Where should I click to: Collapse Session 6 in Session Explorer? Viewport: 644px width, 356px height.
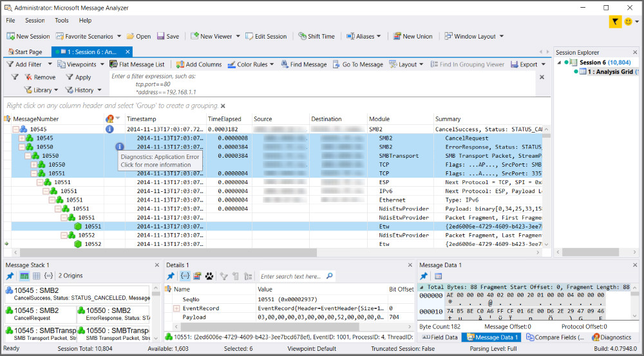(x=560, y=62)
